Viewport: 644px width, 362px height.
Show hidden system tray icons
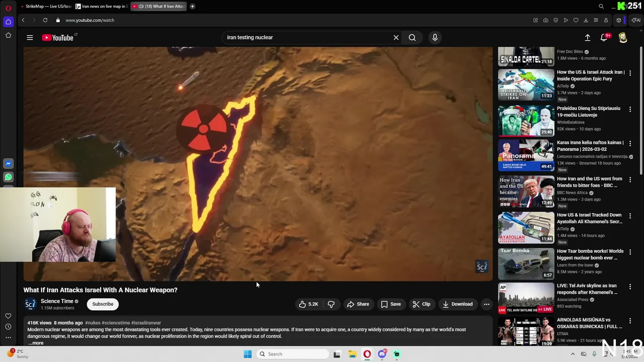tap(573, 354)
